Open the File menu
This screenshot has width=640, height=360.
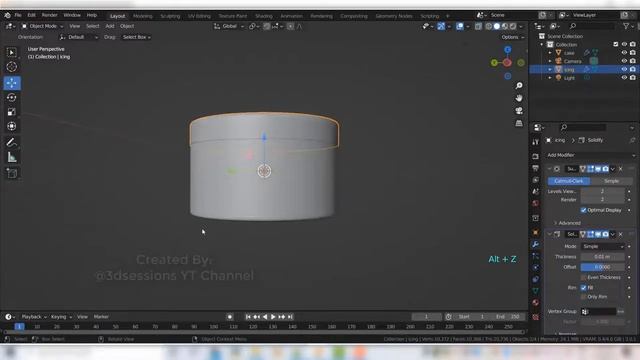pyautogui.click(x=18, y=15)
